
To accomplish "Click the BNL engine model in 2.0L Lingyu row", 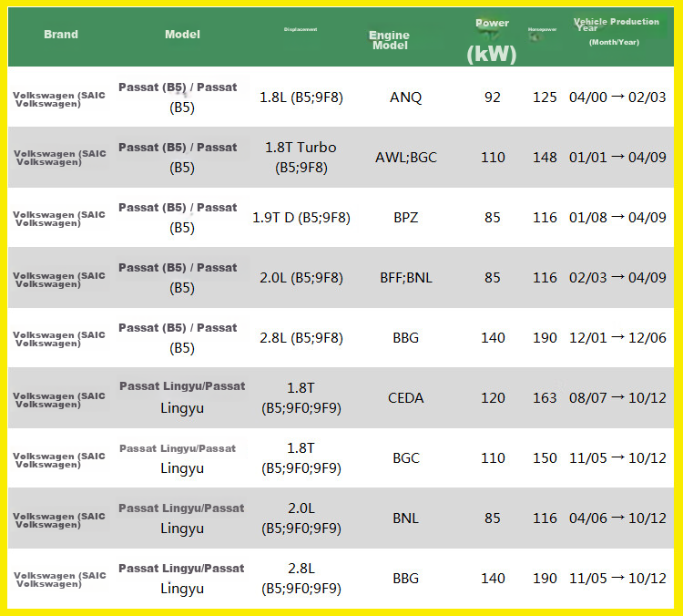I will tap(405, 518).
